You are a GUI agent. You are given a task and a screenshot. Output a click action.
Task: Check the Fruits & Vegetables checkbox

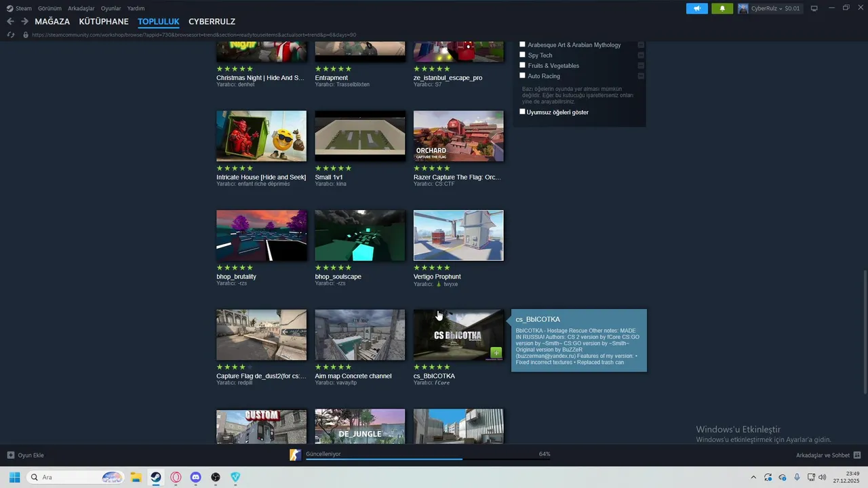coord(522,65)
